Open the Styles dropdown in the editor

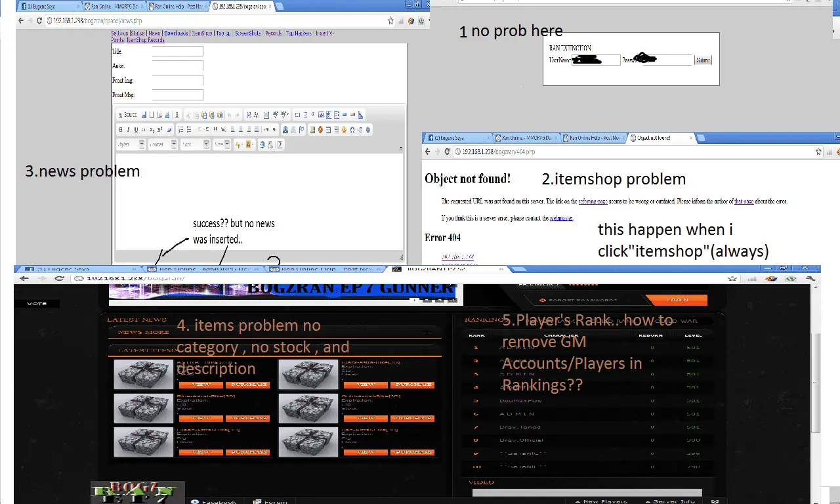(131, 144)
